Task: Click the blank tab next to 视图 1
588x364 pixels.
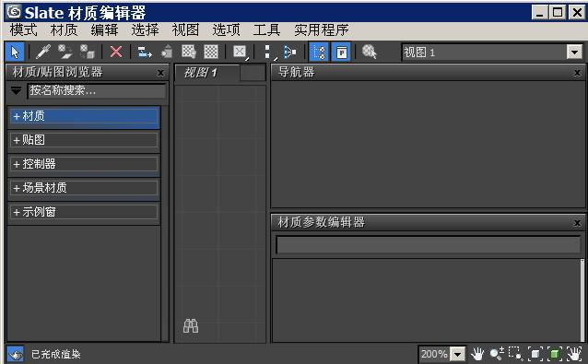Action: pos(253,73)
